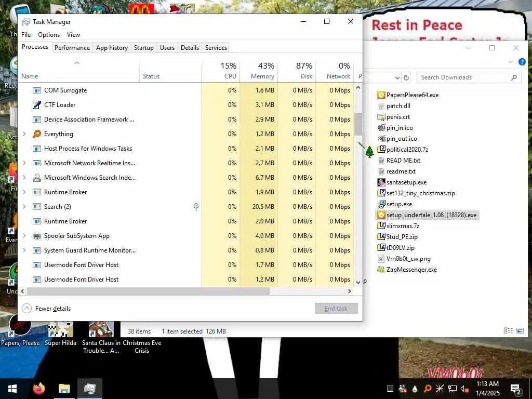The image size is (532, 399).
Task: Open the Santa Claus in Trouble desktop shortcut
Action: 101,338
